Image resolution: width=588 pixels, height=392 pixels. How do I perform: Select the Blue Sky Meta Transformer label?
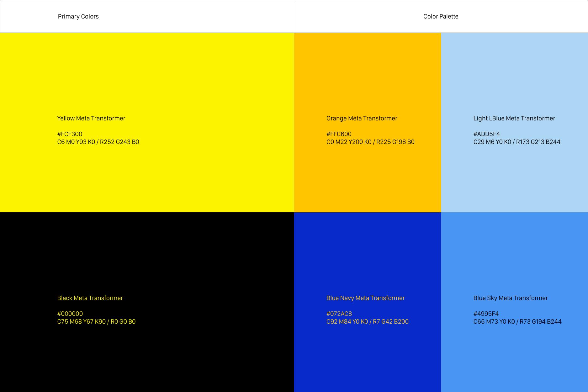coord(511,298)
